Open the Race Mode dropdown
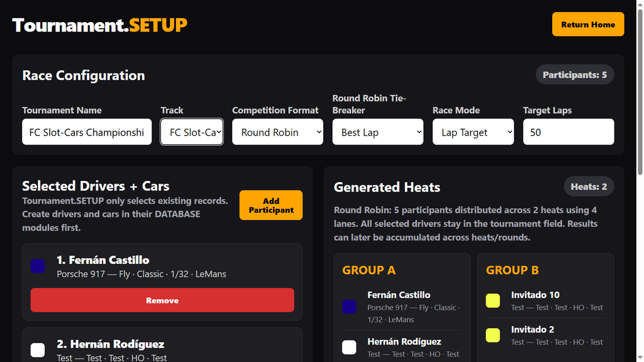The width and height of the screenshot is (644, 362). pos(473,132)
